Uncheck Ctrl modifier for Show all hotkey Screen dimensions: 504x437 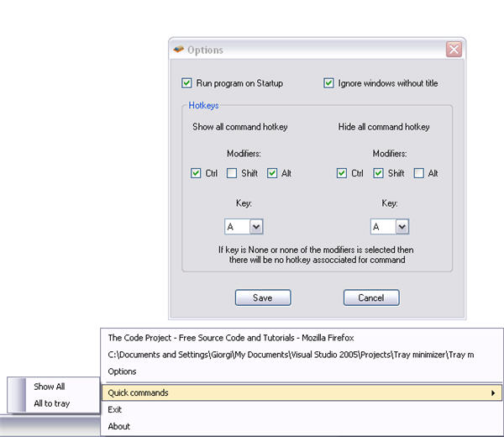click(x=196, y=173)
